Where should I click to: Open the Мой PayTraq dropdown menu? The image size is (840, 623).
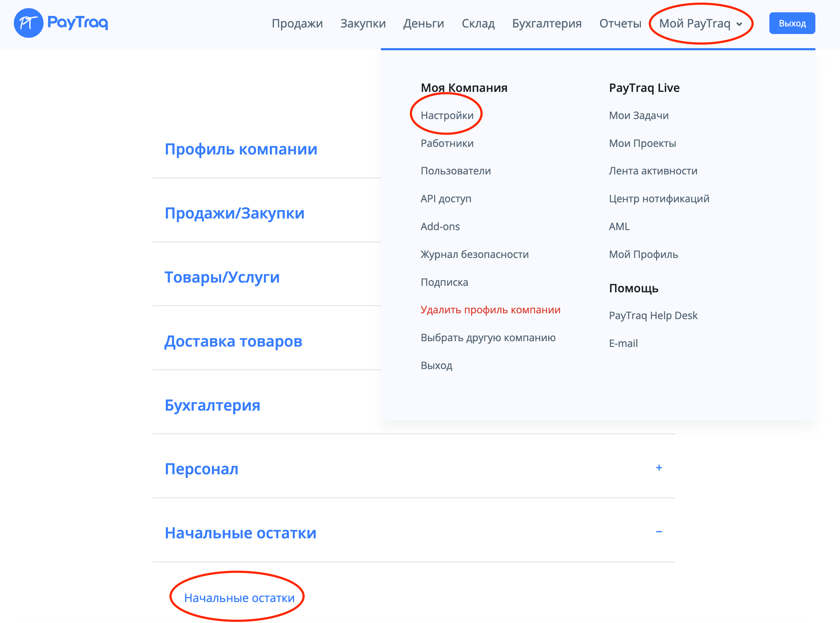click(x=700, y=24)
